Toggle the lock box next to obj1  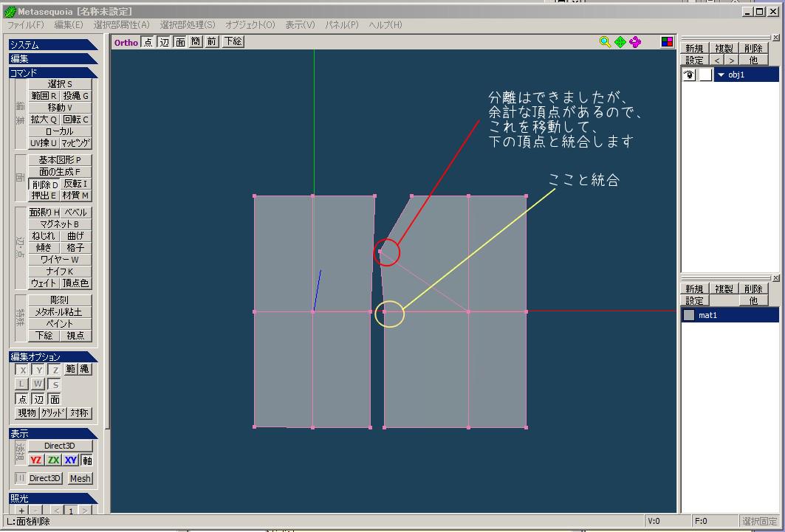click(x=705, y=75)
